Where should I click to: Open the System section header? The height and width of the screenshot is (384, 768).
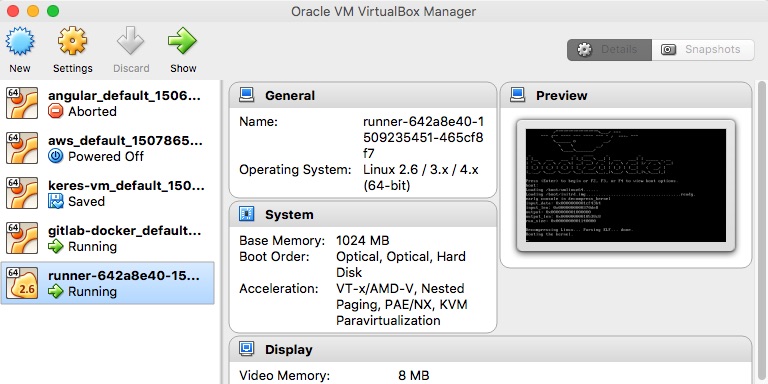coord(363,215)
